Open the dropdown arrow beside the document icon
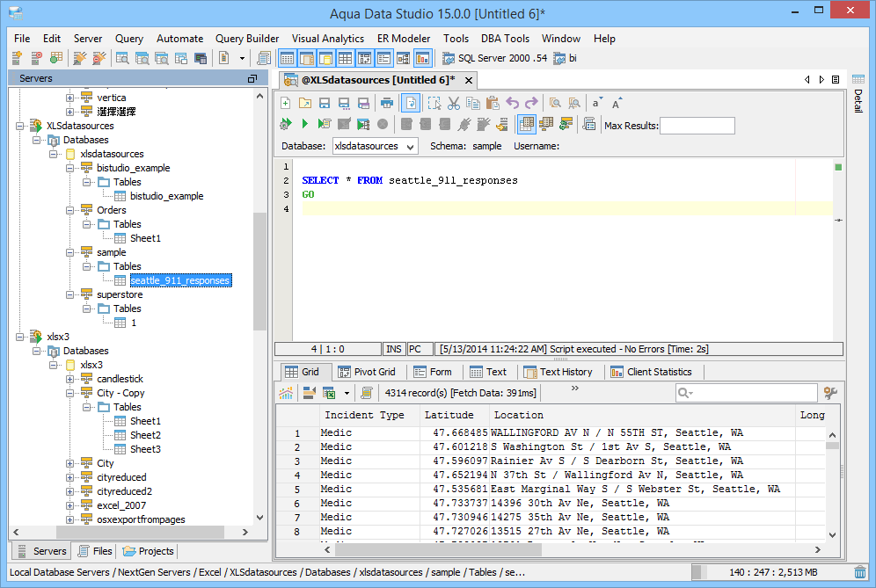The image size is (876, 588). click(242, 58)
